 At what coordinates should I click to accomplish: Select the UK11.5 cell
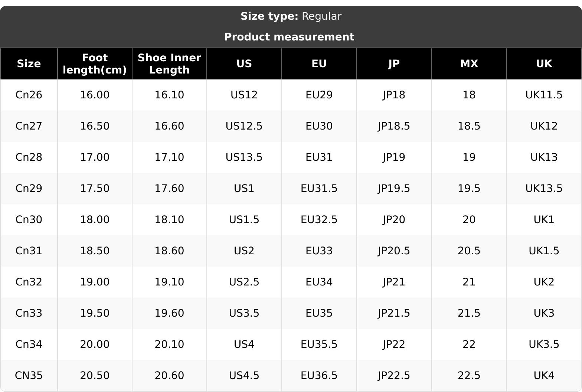(544, 95)
